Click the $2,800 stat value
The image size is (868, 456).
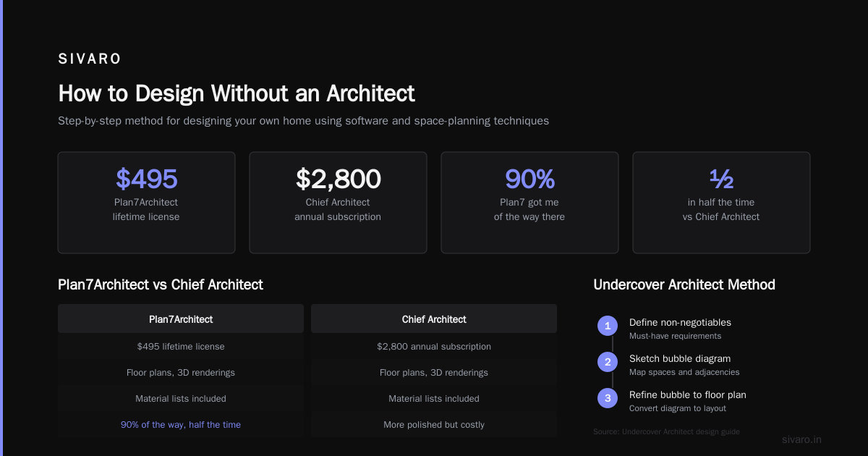point(338,179)
